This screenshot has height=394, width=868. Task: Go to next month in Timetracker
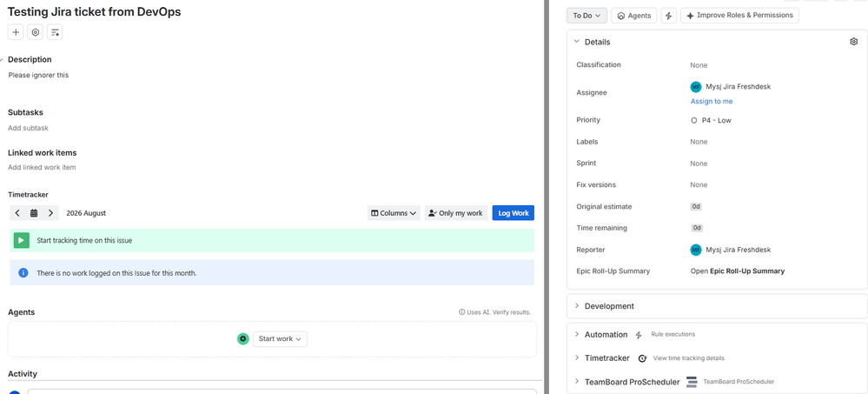(50, 213)
